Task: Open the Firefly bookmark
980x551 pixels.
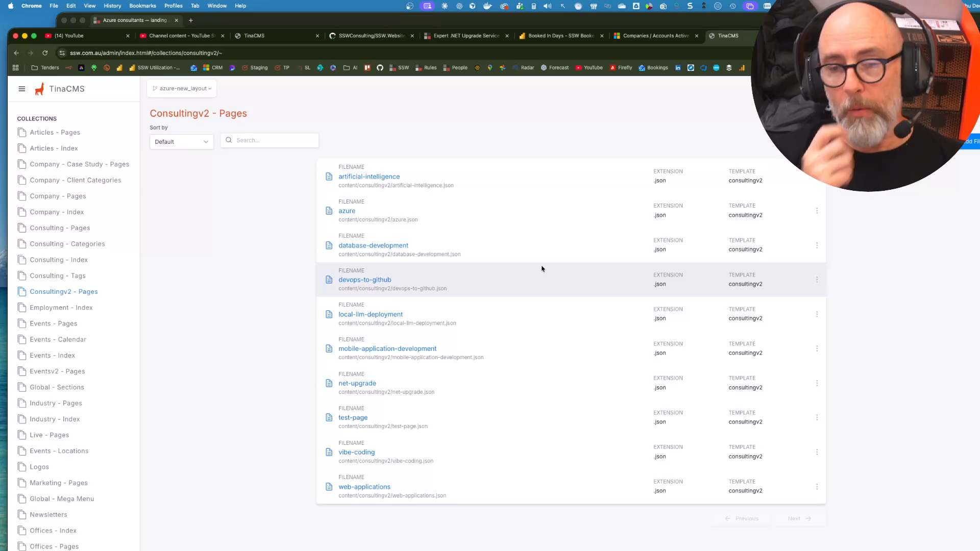Action: pyautogui.click(x=621, y=67)
